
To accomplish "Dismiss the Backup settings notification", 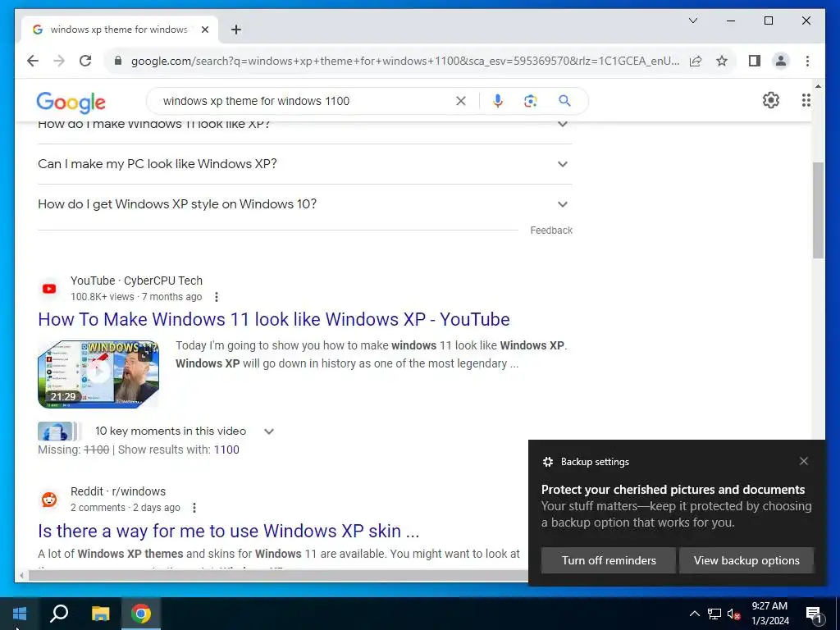I will pyautogui.click(x=804, y=461).
